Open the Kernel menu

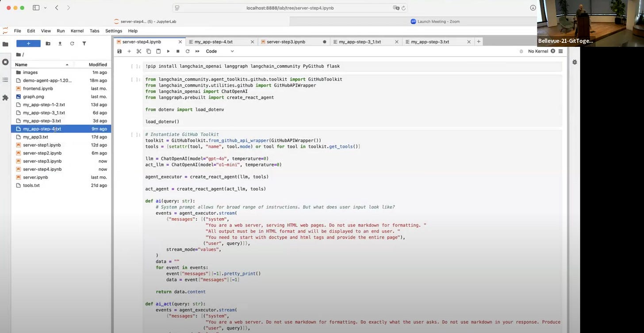coord(77,31)
